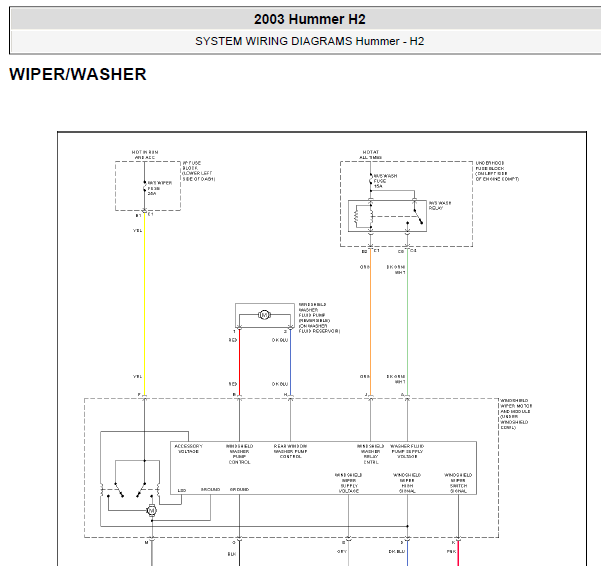601x566 pixels.
Task: Click the "GRY" wire color label
Action: coord(342,551)
